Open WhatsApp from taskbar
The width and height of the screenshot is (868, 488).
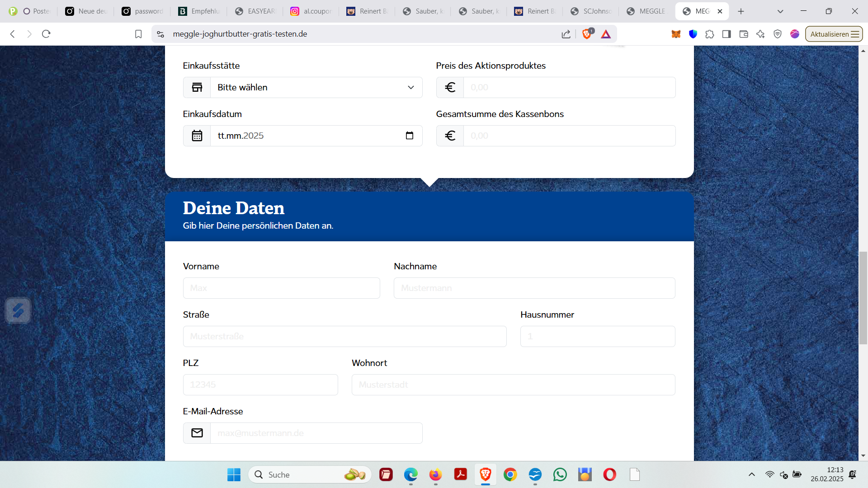pos(560,474)
